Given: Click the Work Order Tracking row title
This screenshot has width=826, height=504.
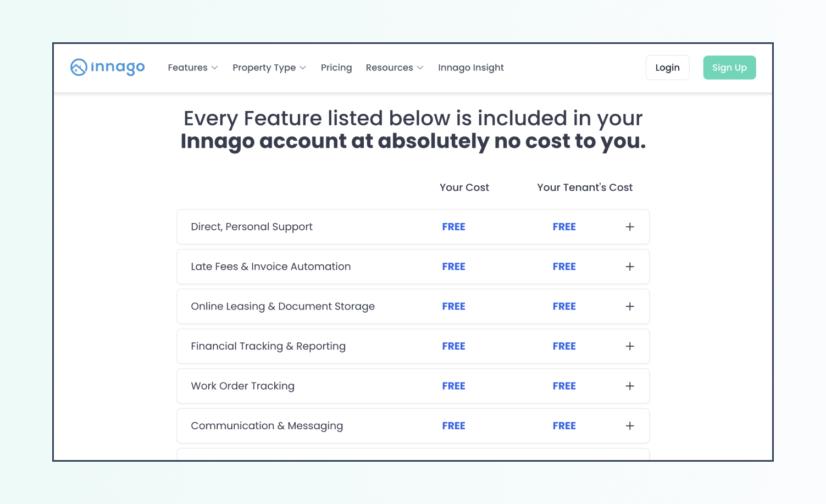Looking at the screenshot, I should (242, 386).
